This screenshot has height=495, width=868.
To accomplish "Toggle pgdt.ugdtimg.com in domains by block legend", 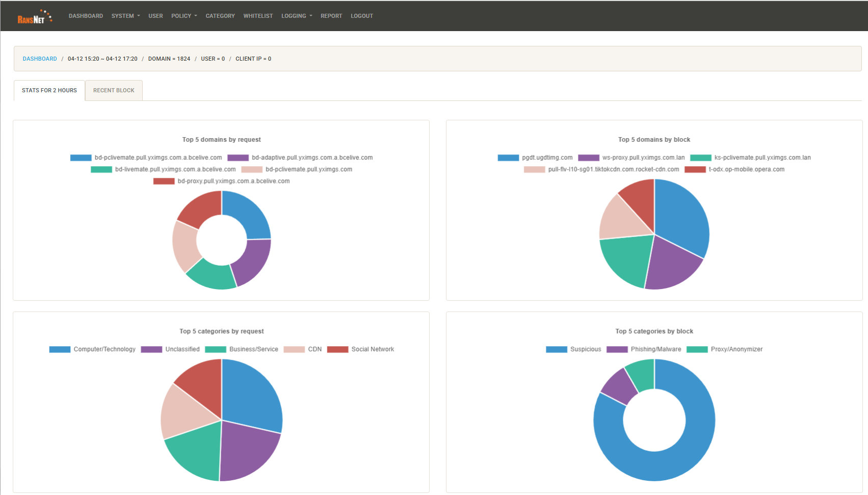I will point(546,158).
